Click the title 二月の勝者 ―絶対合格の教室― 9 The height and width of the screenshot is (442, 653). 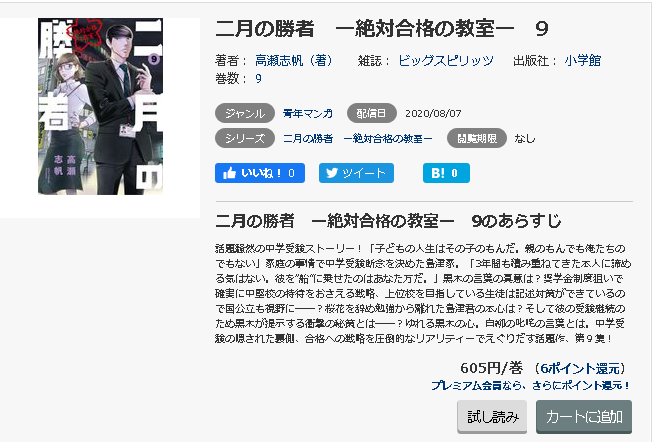pos(382,29)
